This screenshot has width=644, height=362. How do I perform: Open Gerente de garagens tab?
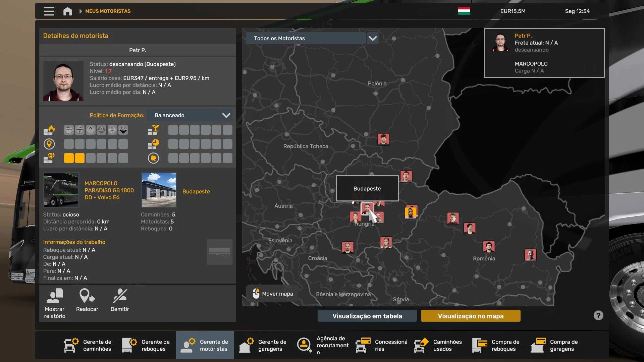(263, 345)
